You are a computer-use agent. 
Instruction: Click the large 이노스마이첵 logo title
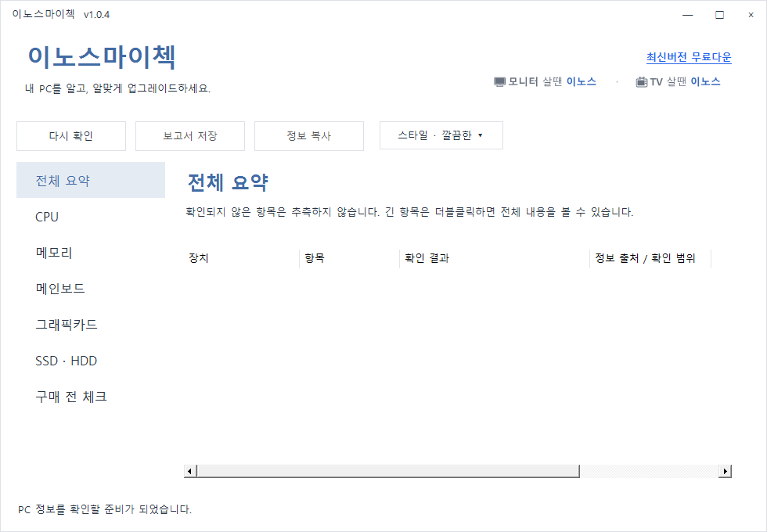click(x=102, y=56)
